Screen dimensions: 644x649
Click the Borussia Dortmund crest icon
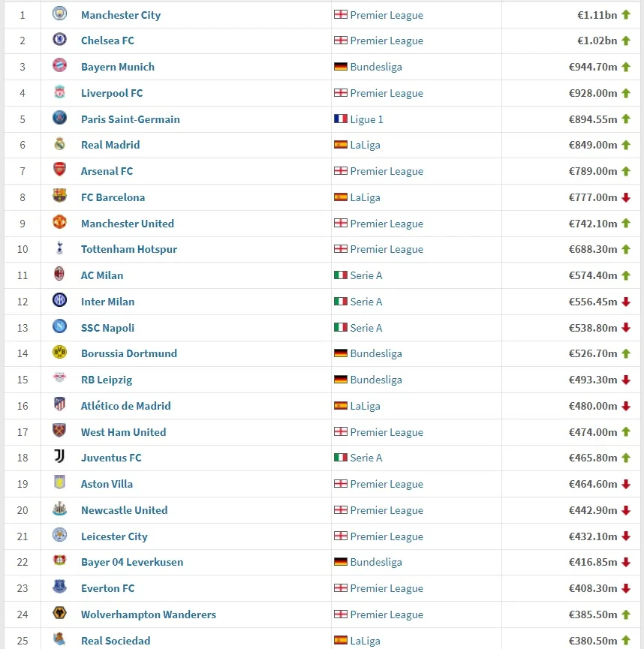point(59,353)
